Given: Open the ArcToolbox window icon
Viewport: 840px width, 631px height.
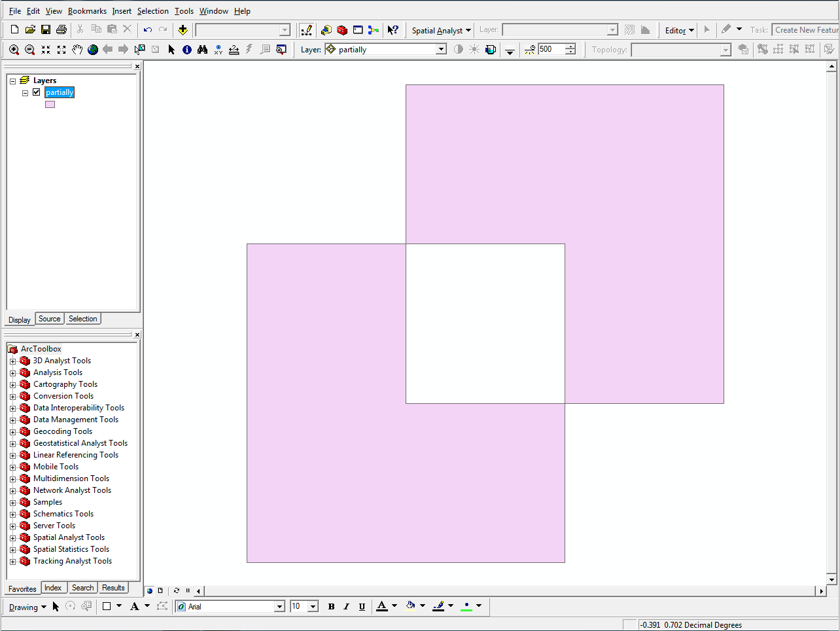Looking at the screenshot, I should pos(341,30).
